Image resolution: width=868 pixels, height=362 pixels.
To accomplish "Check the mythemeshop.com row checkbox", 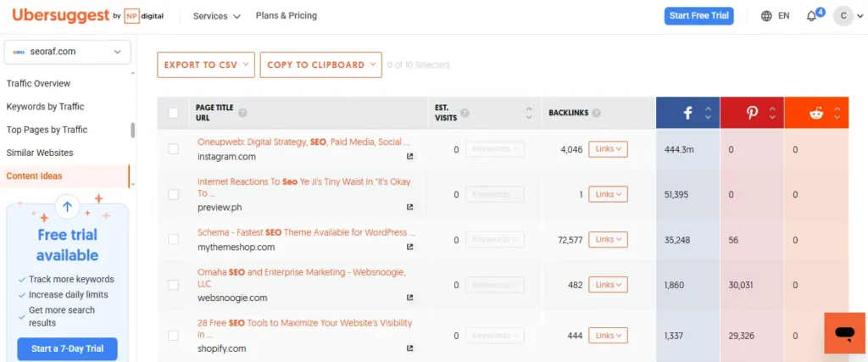I will point(173,240).
